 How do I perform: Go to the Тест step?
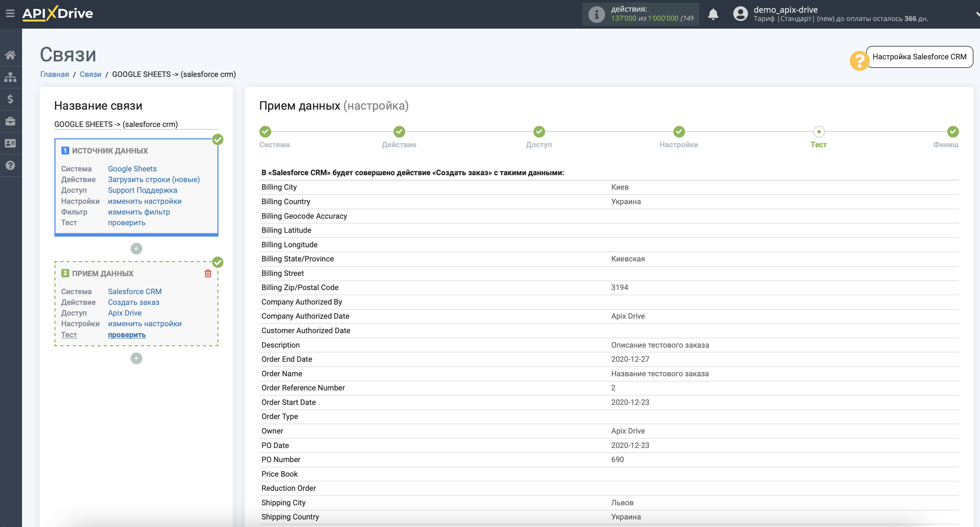tap(819, 131)
